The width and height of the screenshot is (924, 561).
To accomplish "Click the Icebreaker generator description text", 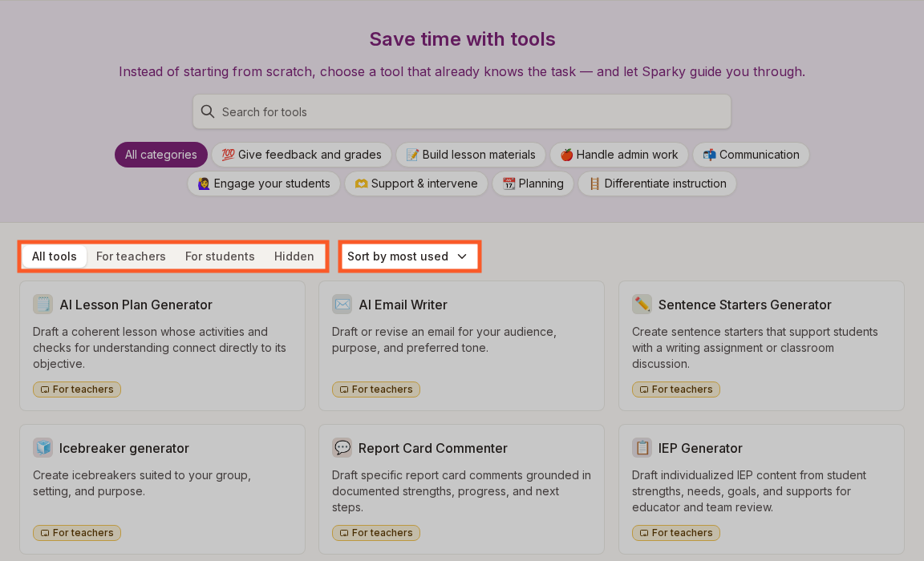I will pyautogui.click(x=142, y=483).
